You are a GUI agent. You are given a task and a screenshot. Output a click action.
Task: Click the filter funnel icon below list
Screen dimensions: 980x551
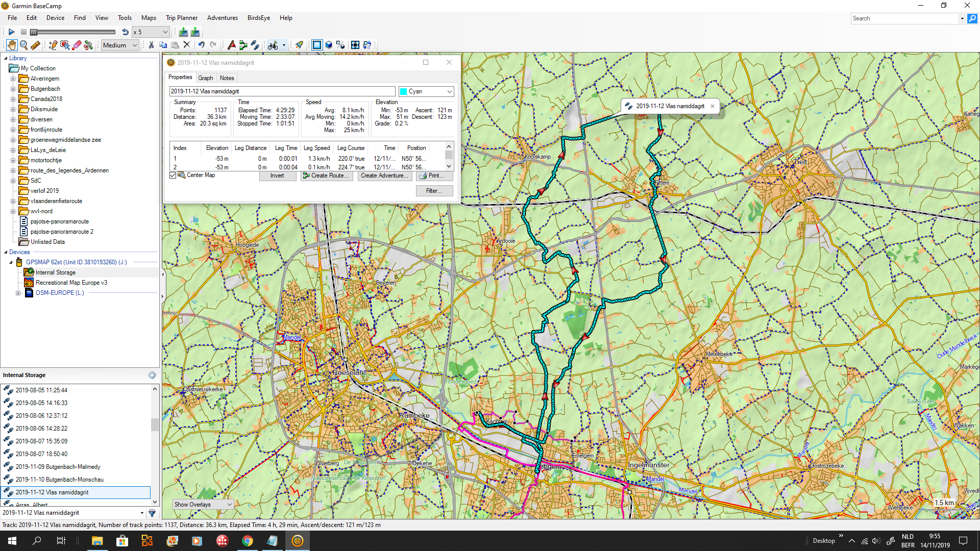tap(152, 513)
